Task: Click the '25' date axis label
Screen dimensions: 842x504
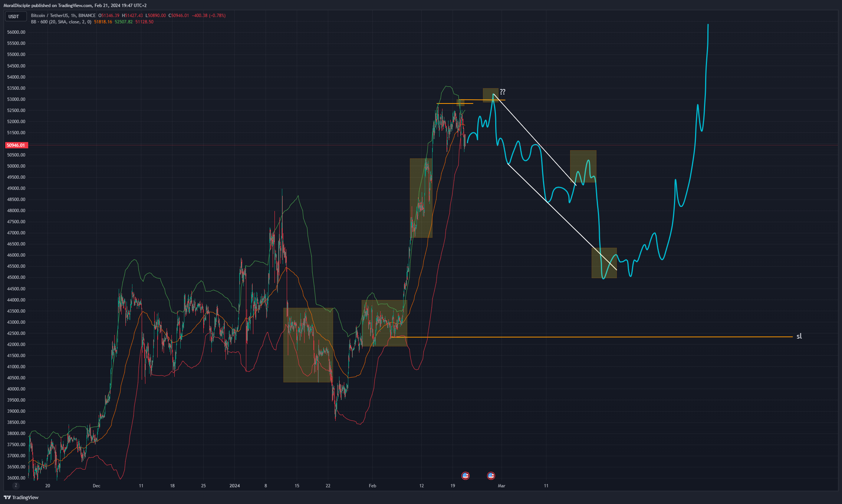Action: tap(203, 486)
